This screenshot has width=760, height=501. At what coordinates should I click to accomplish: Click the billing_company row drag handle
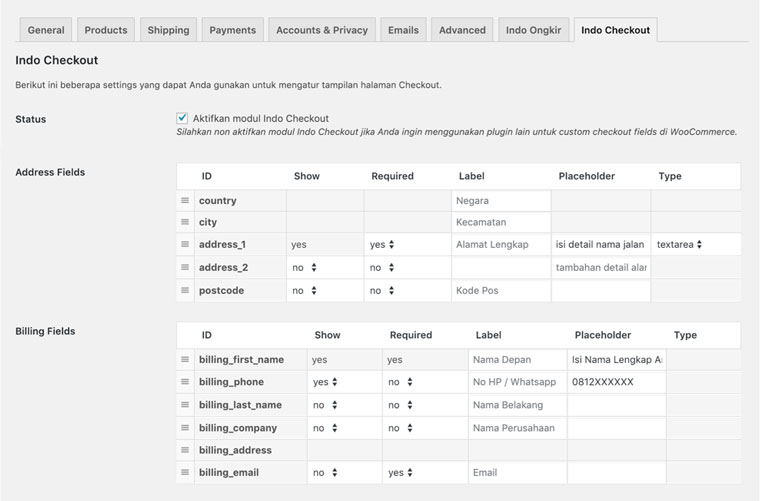click(x=185, y=428)
